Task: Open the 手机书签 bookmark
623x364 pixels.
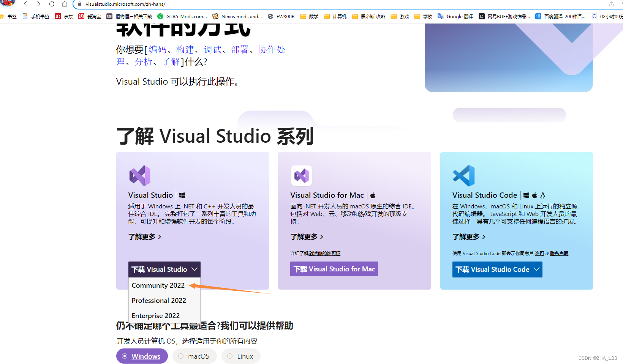Action: pyautogui.click(x=36, y=16)
